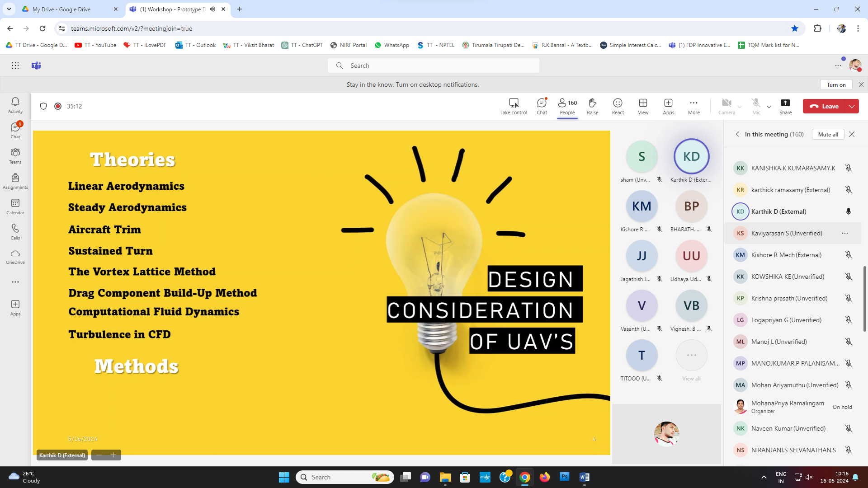This screenshot has width=868, height=488.
Task: Open More actions menu in toolbar
Action: [693, 106]
